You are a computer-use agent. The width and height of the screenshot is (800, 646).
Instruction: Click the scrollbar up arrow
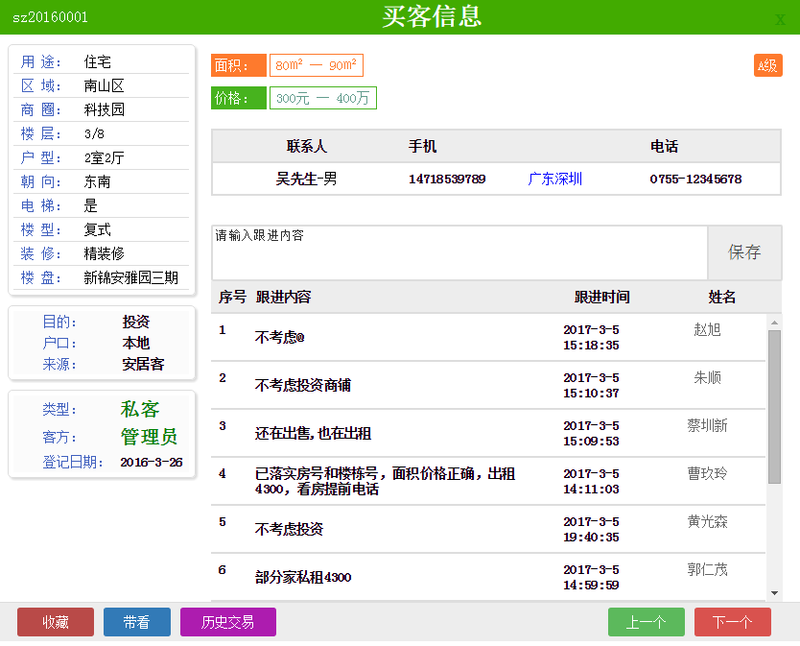click(x=774, y=322)
